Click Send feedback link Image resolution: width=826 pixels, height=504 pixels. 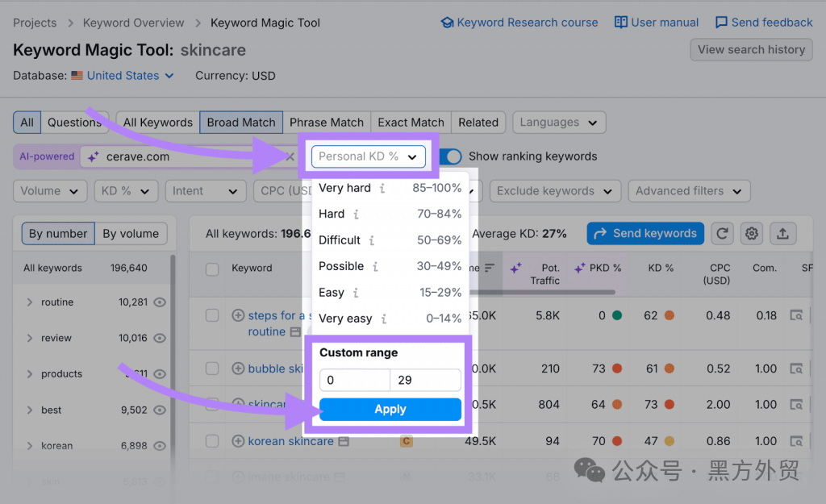coord(764,23)
